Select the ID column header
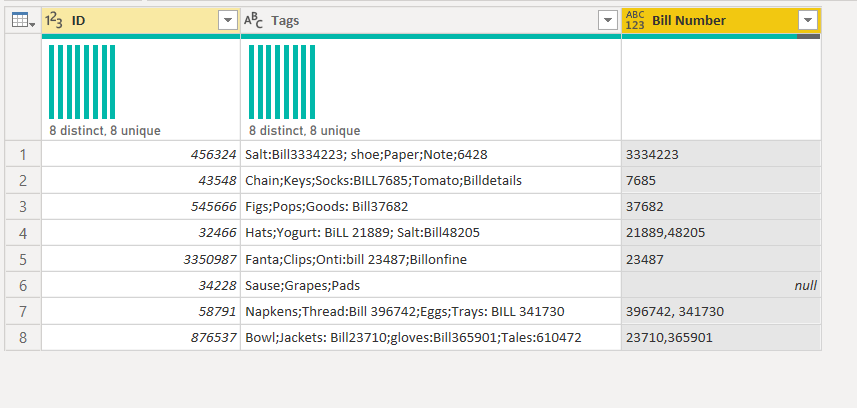Screen dimensions: 857x408 141,21
